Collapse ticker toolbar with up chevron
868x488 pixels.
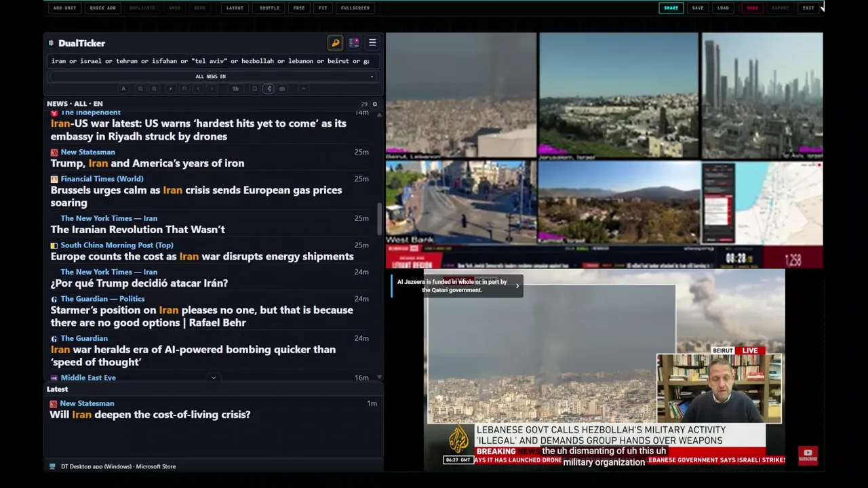(304, 89)
